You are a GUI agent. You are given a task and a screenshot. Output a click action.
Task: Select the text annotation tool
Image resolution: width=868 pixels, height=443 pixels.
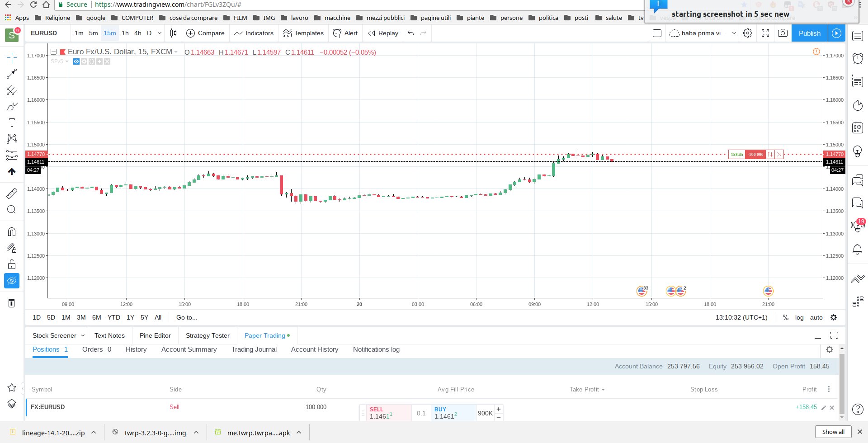coord(12,123)
